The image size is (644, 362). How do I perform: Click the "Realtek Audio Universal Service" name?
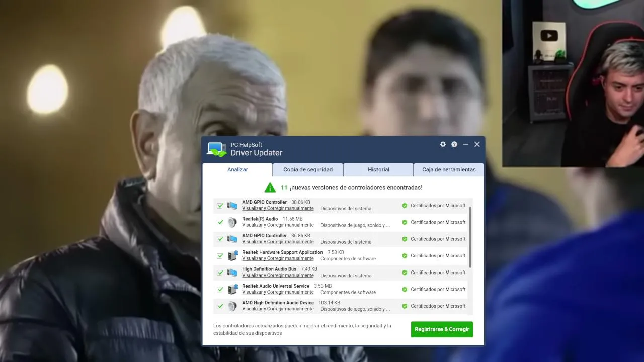(x=276, y=286)
